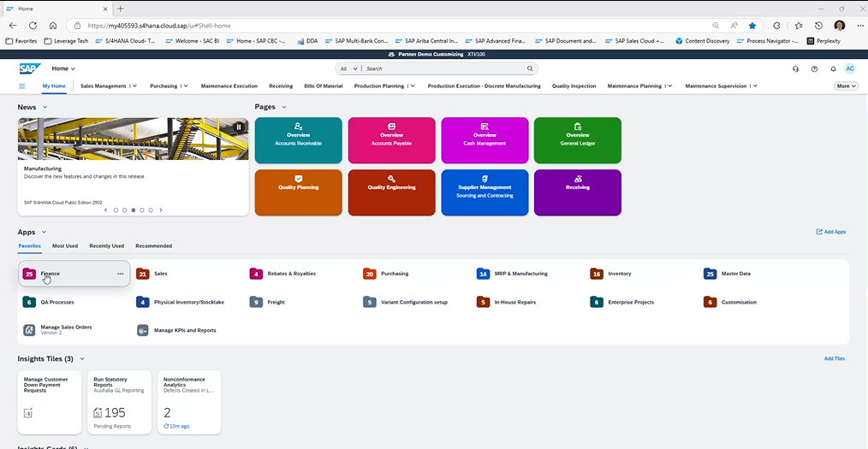Open Run Statutory Reports insight tile
868x449 pixels.
pos(120,403)
